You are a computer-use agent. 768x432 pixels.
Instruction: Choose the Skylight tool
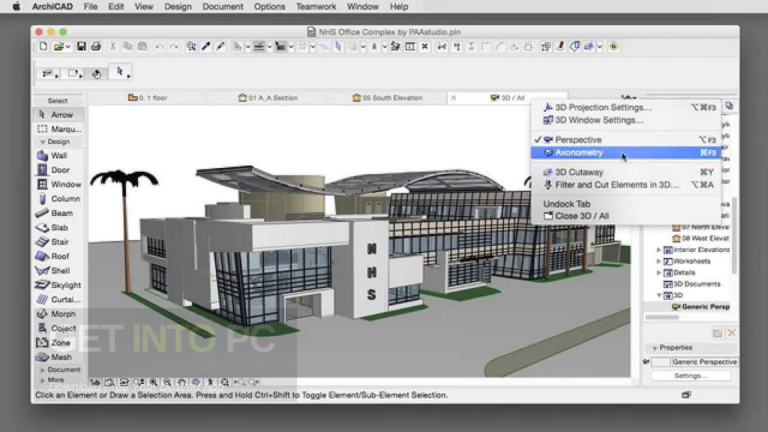pos(58,285)
